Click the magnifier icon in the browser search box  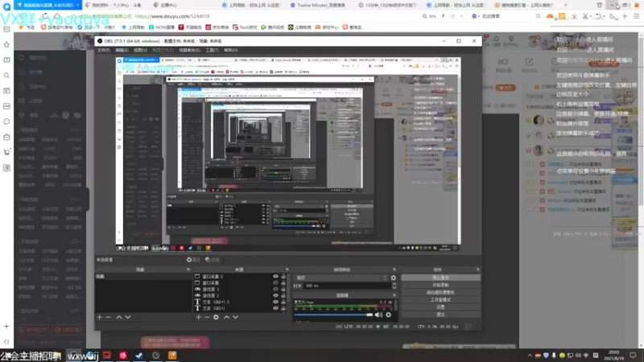coord(538,16)
